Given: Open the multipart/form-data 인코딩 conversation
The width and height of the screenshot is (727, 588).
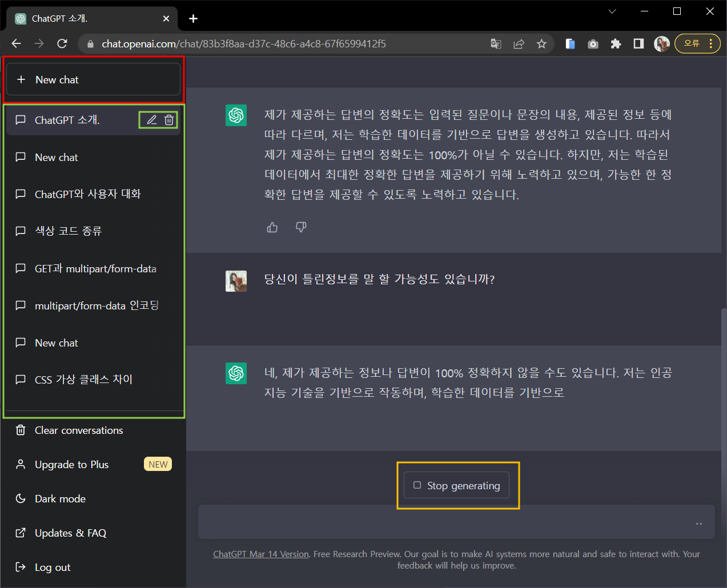Looking at the screenshot, I should 93,305.
